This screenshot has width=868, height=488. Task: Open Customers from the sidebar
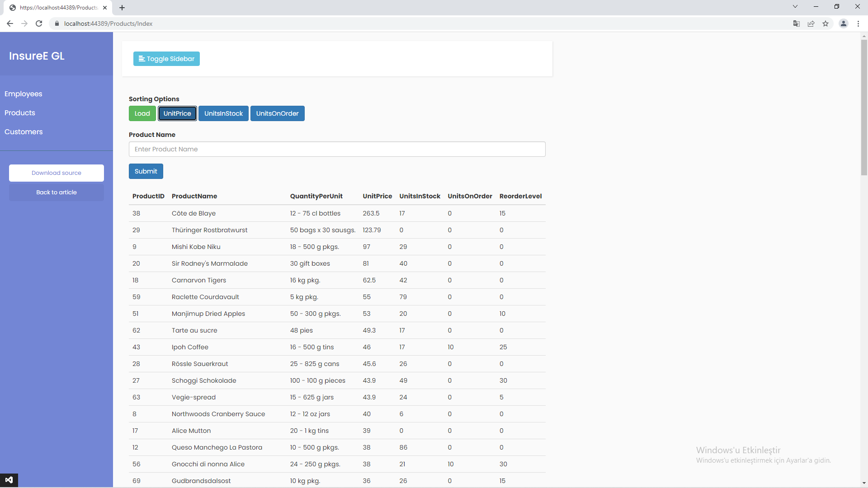tap(24, 131)
